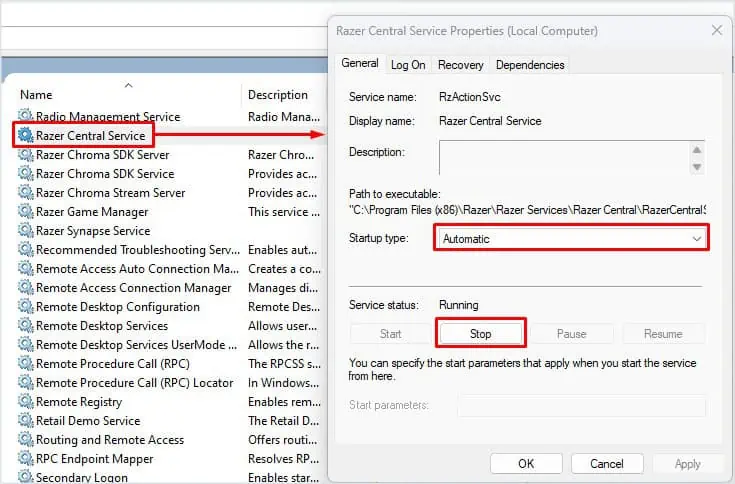735x484 pixels.
Task: Switch to the Dependencies tab
Action: coord(530,65)
